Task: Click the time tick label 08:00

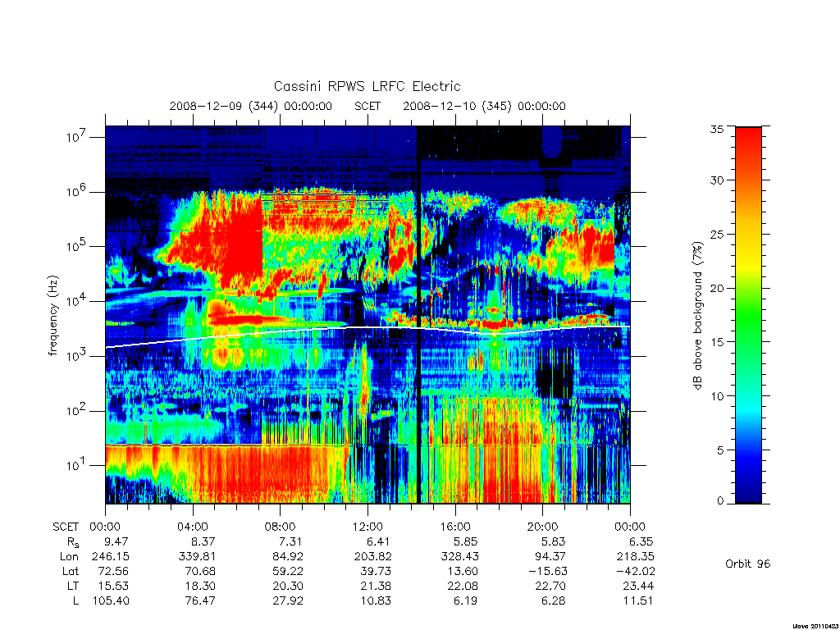Action: coord(280,527)
